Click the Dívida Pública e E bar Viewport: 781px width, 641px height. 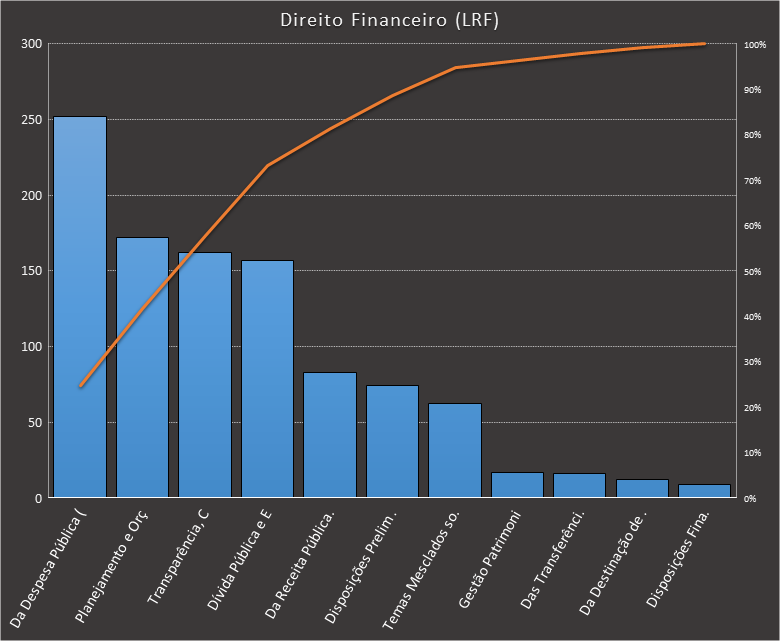tap(267, 378)
